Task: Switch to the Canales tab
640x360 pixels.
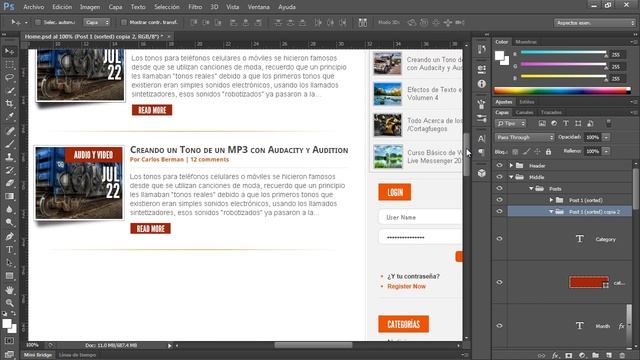Action: click(524, 112)
